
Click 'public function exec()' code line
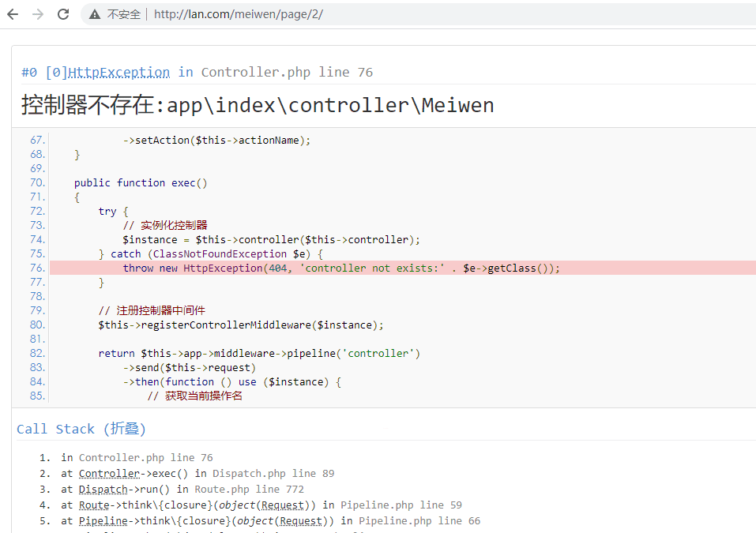point(141,183)
